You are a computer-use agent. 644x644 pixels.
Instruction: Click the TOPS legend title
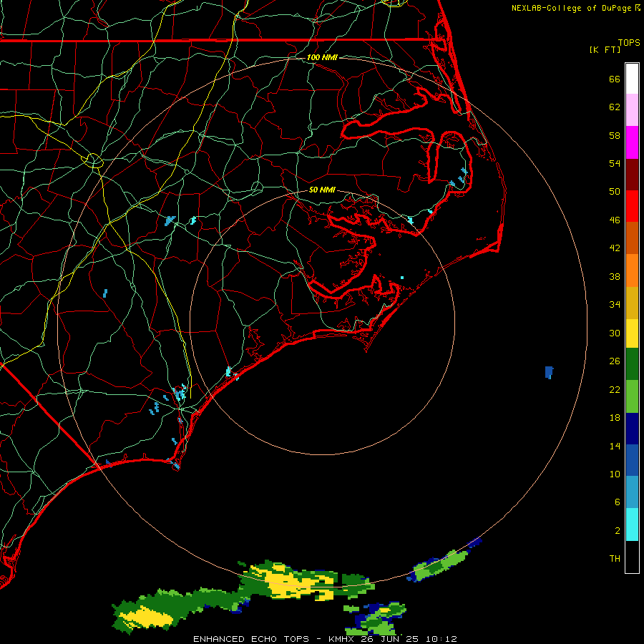tap(629, 42)
